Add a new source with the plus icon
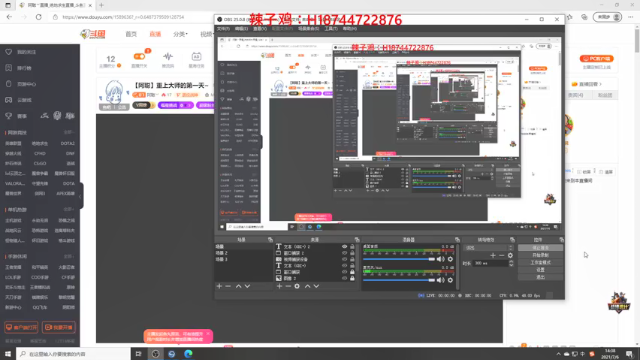The width and height of the screenshot is (640, 360). [x=279, y=287]
